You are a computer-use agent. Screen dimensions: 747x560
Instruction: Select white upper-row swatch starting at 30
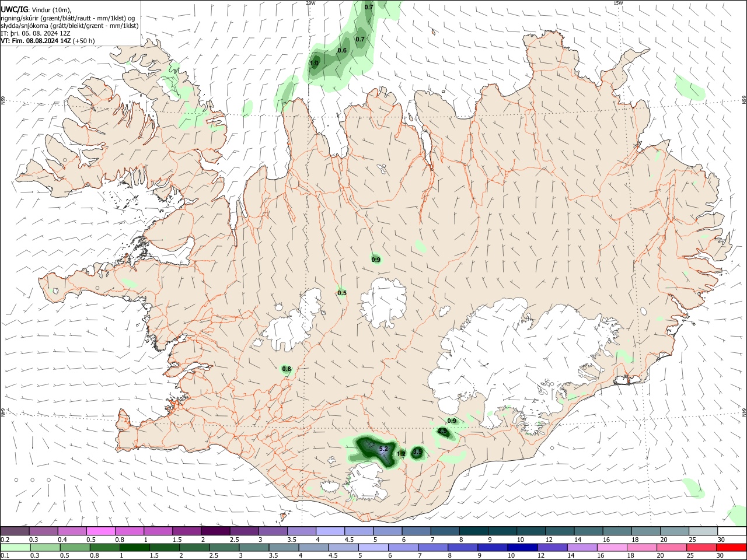point(732,531)
